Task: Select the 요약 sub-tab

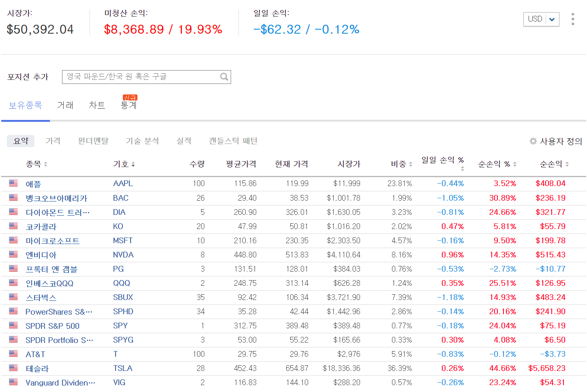Action: pos(21,141)
